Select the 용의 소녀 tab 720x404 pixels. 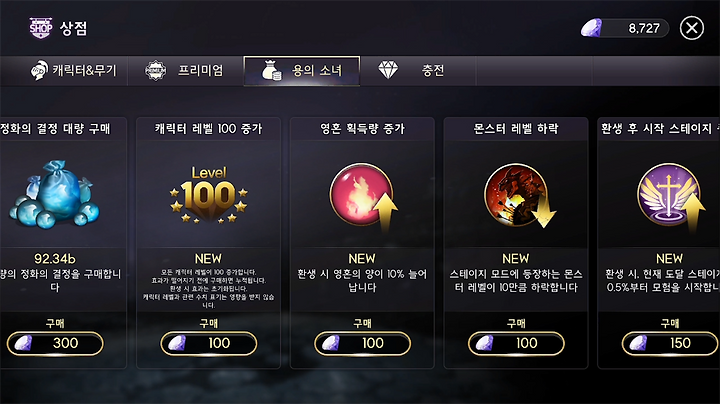click(x=302, y=71)
